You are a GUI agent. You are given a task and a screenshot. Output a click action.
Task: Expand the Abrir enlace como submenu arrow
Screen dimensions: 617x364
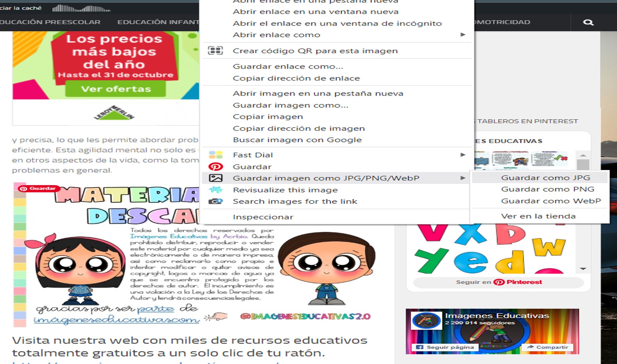(x=463, y=35)
